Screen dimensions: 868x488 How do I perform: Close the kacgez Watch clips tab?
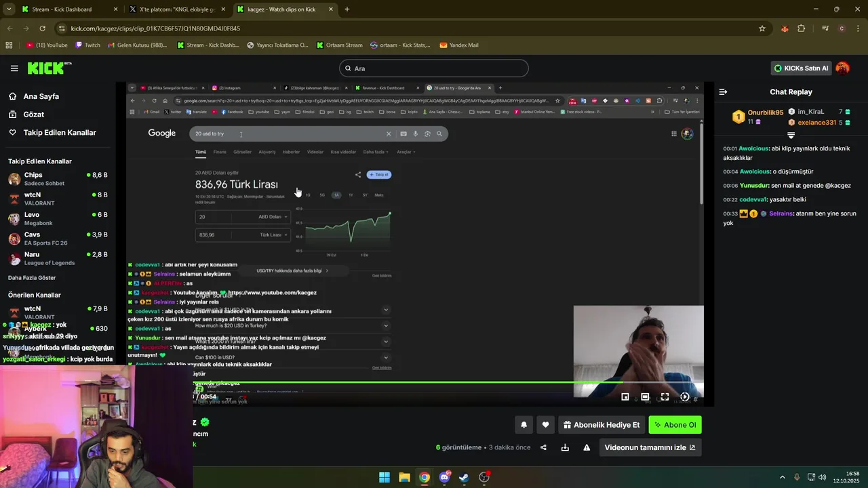click(x=330, y=9)
